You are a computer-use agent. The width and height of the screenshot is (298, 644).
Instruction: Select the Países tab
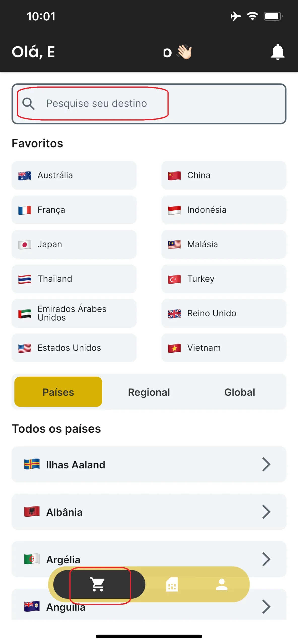click(x=58, y=392)
